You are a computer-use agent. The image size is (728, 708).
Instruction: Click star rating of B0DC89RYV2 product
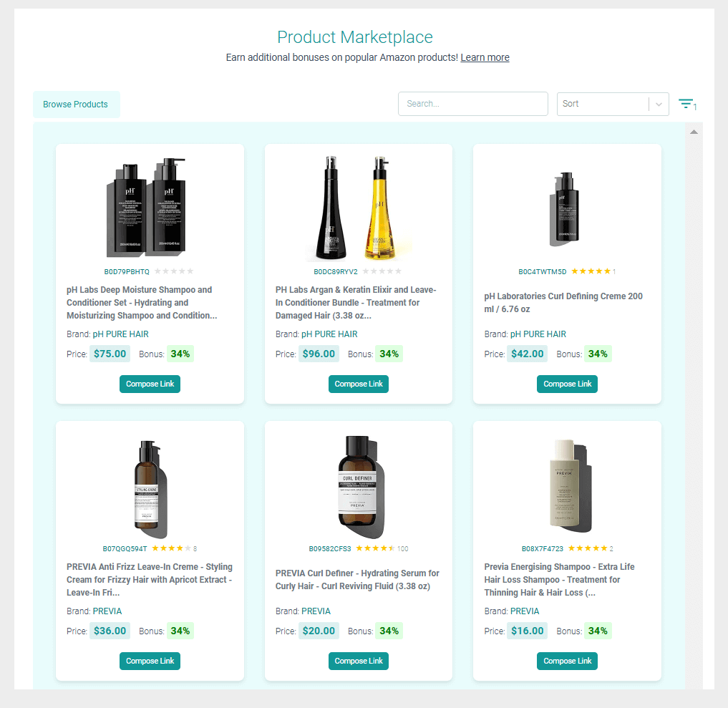pos(382,271)
